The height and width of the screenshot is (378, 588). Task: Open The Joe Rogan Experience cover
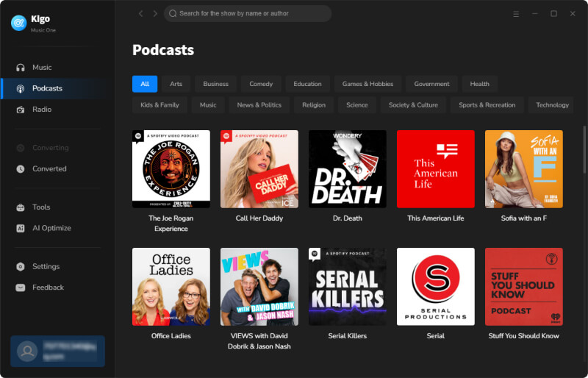(171, 169)
